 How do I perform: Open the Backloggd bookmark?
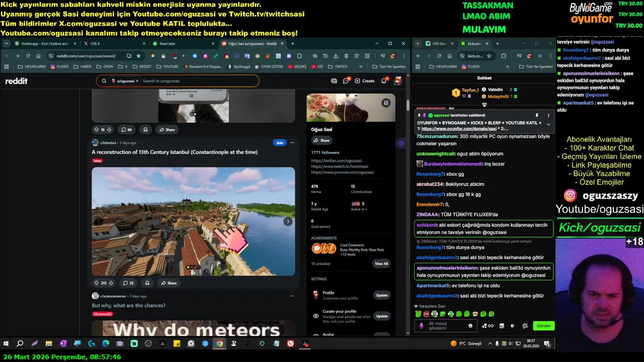point(239,66)
